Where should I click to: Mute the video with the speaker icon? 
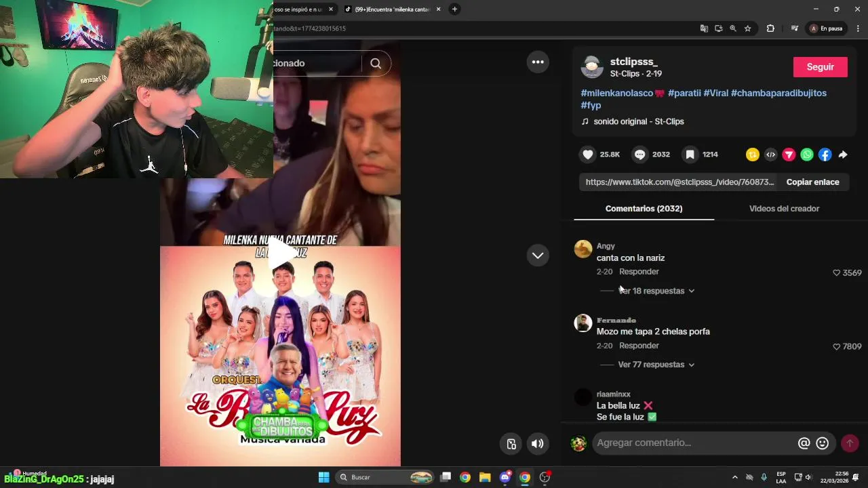537,444
